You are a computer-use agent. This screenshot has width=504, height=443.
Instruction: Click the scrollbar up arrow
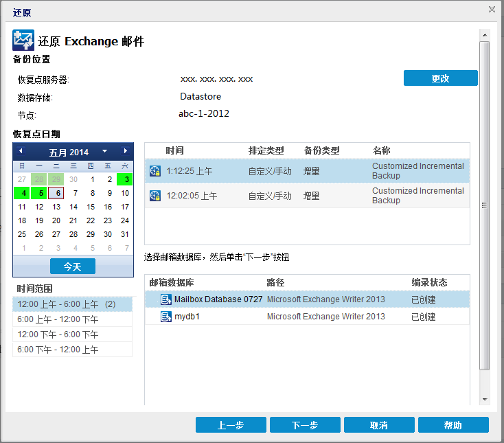click(485, 35)
